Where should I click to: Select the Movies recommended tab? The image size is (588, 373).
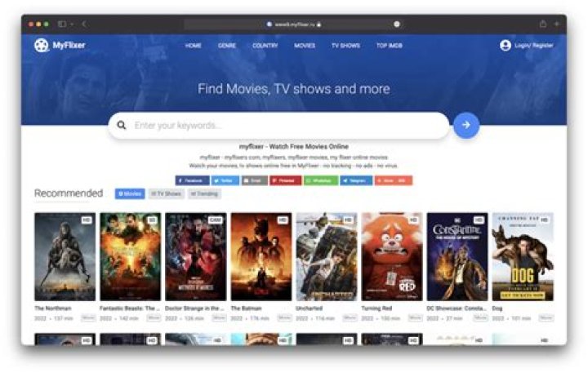[130, 194]
